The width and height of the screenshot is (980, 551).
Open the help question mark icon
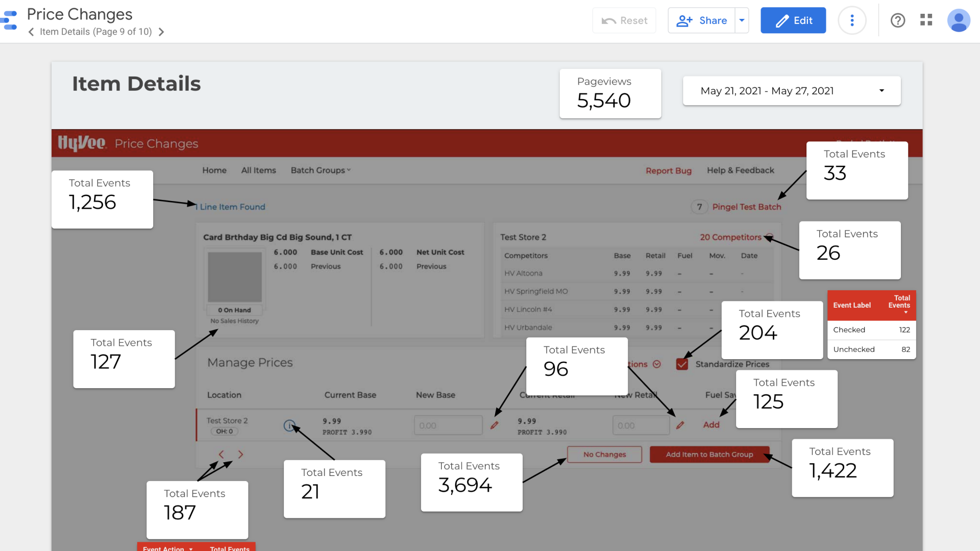tap(897, 20)
